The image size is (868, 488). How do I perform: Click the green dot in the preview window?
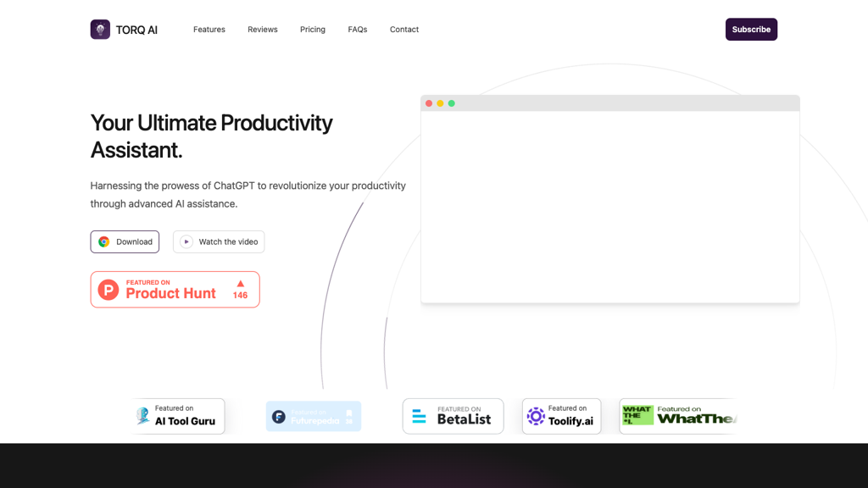(x=452, y=103)
